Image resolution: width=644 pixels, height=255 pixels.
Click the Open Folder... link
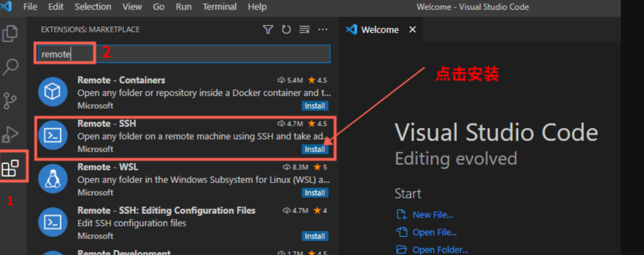pyautogui.click(x=440, y=250)
